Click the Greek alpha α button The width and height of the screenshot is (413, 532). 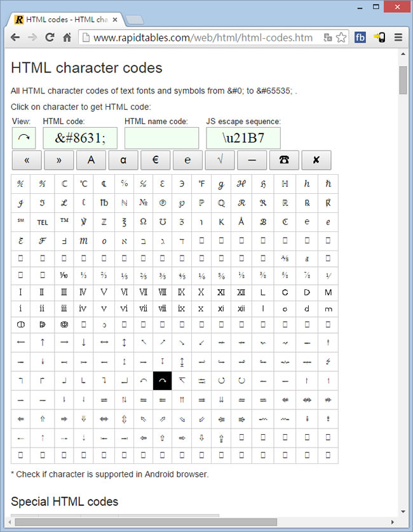(123, 160)
